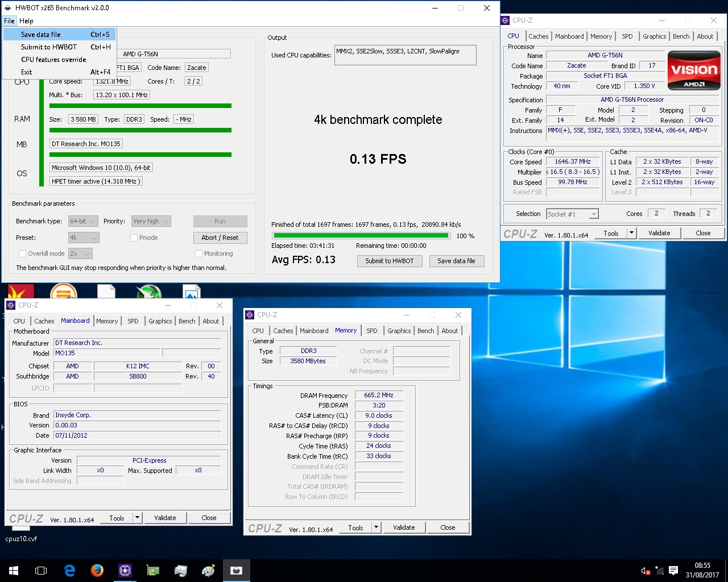728x582 pixels.
Task: Launch Firefox from the taskbar
Action: pyautogui.click(x=97, y=571)
